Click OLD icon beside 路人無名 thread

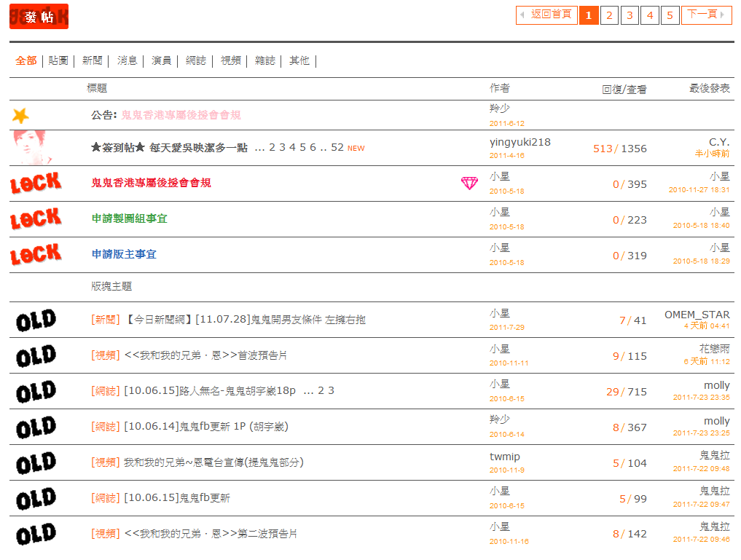[36, 391]
